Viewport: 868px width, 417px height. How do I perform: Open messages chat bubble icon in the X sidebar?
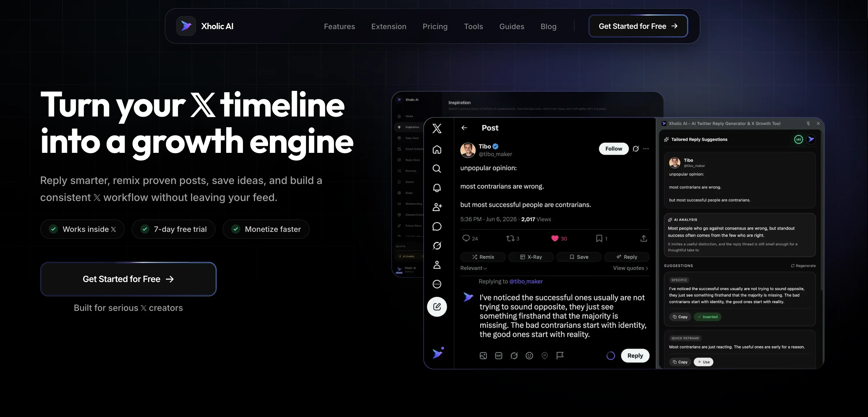pyautogui.click(x=437, y=226)
